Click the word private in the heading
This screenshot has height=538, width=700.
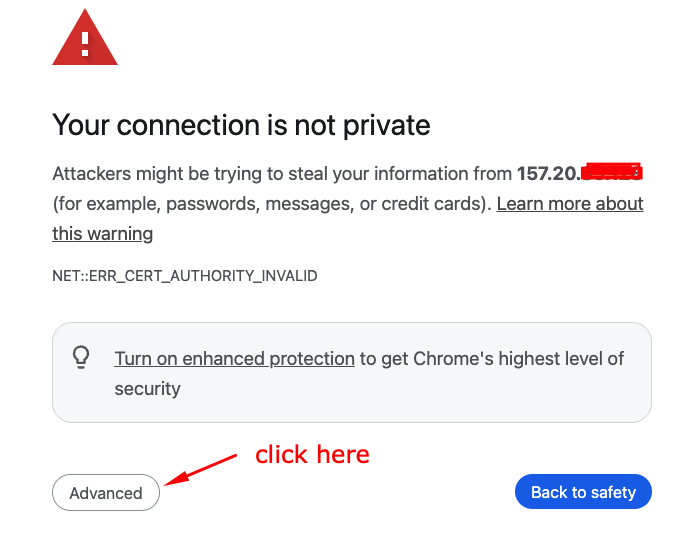click(x=384, y=125)
